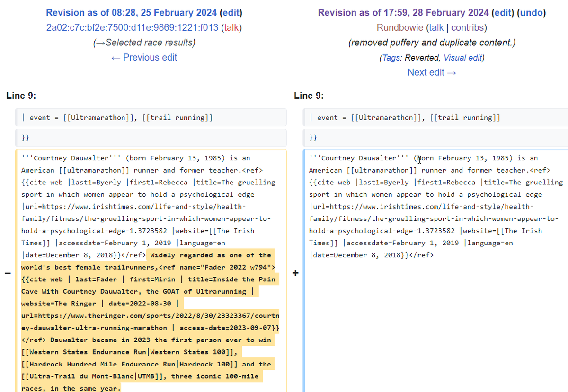Click the left '| event = [[Ultramarathon]]' line
568x392 pixels.
tap(151, 117)
